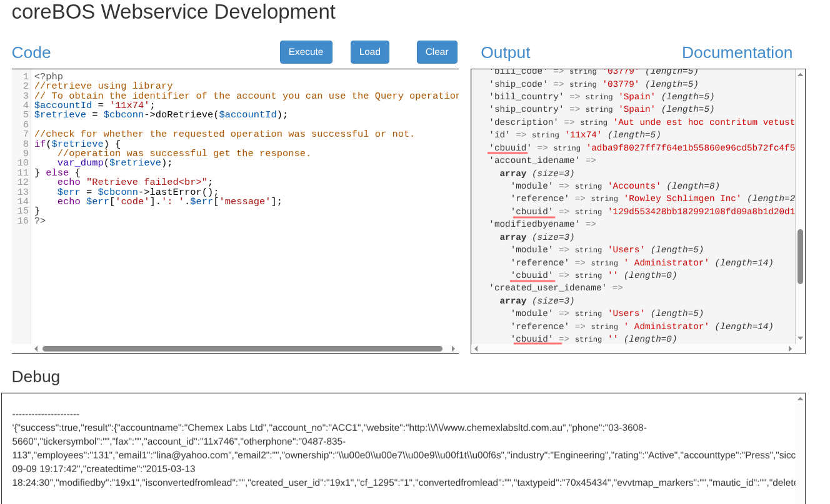Click the code editor's horizontal scrollbar thumb
This screenshot has width=830, height=504.
242,349
